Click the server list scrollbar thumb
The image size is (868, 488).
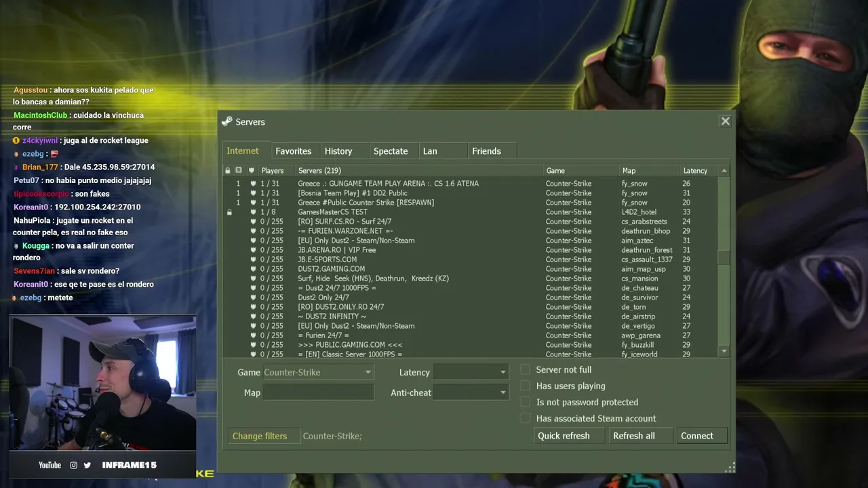pos(724,258)
